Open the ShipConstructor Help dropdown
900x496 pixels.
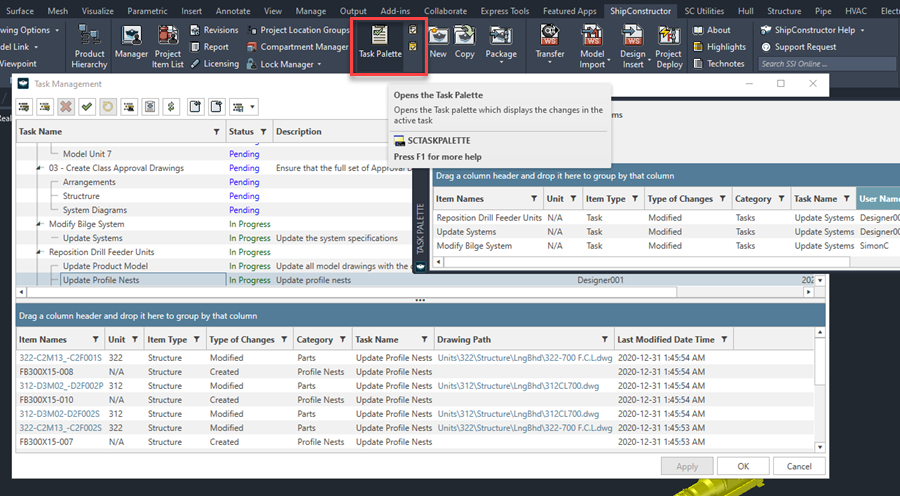pos(862,30)
